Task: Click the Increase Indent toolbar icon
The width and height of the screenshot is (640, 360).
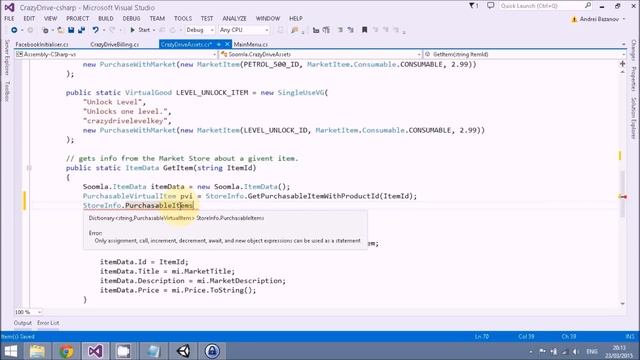Action: click(x=351, y=30)
